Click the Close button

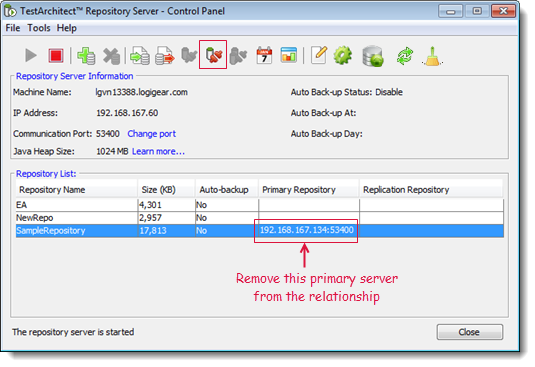click(469, 332)
